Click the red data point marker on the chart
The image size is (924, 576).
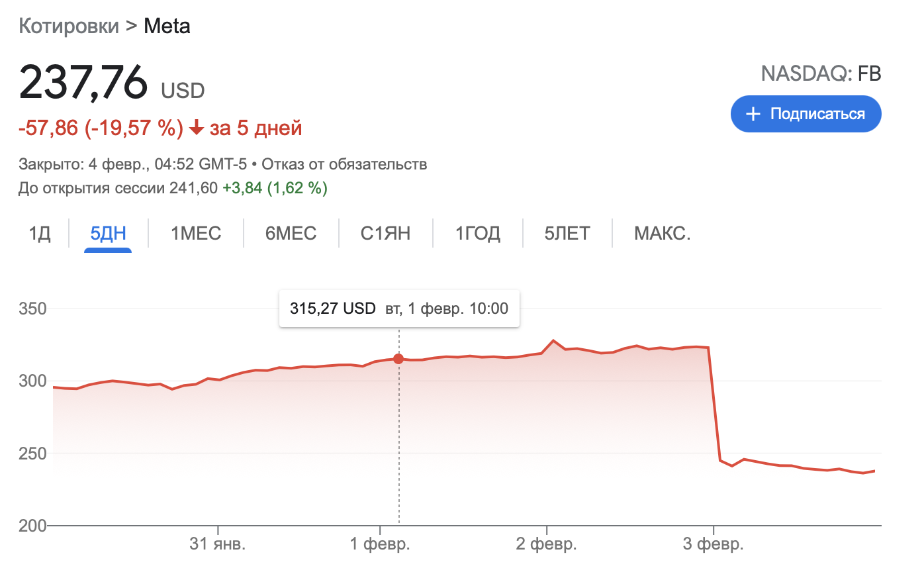point(398,359)
